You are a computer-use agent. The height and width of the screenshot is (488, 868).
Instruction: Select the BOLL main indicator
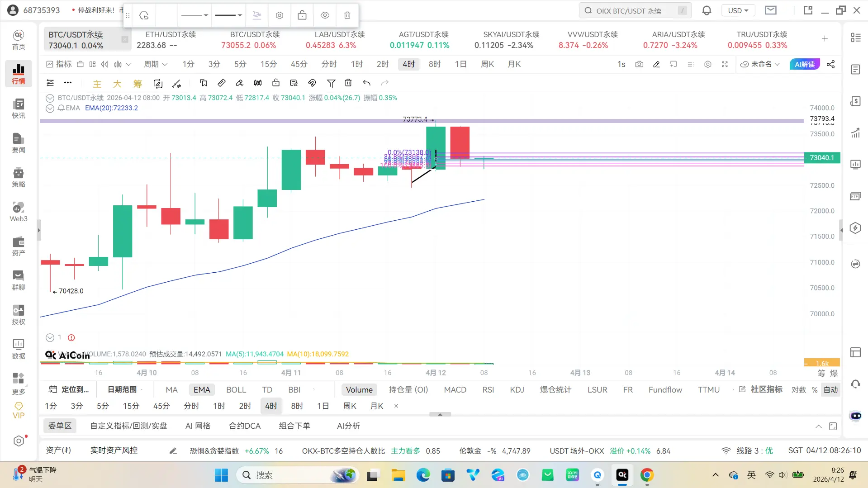(x=236, y=390)
